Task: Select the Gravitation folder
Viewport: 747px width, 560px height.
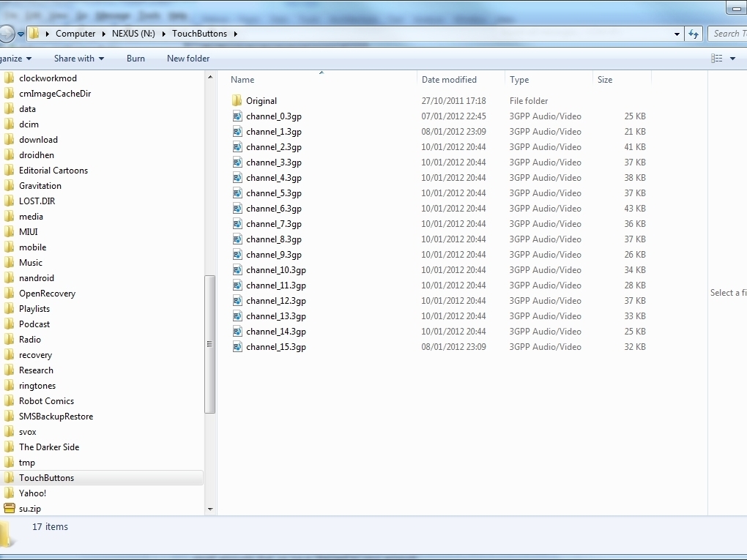Action: click(40, 186)
